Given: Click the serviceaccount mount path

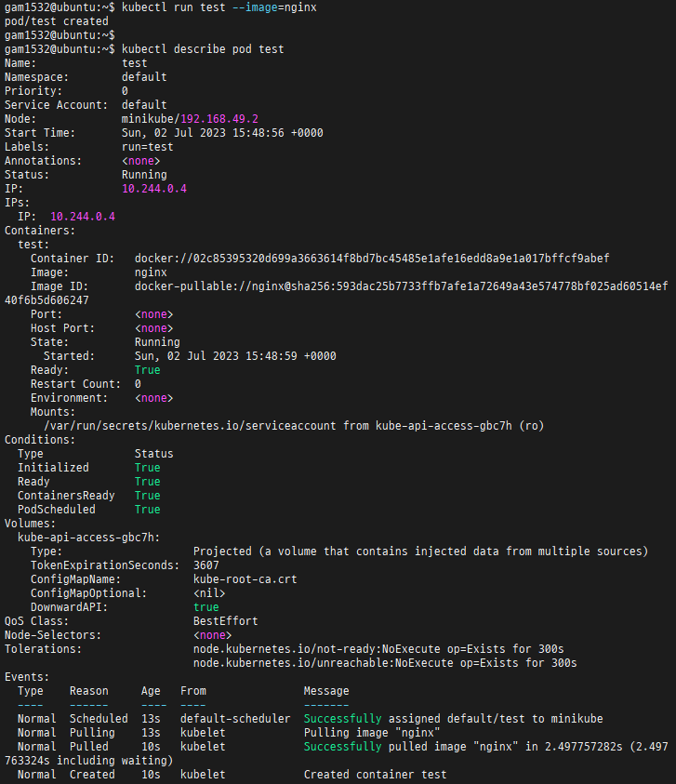Looking at the screenshot, I should [190, 426].
